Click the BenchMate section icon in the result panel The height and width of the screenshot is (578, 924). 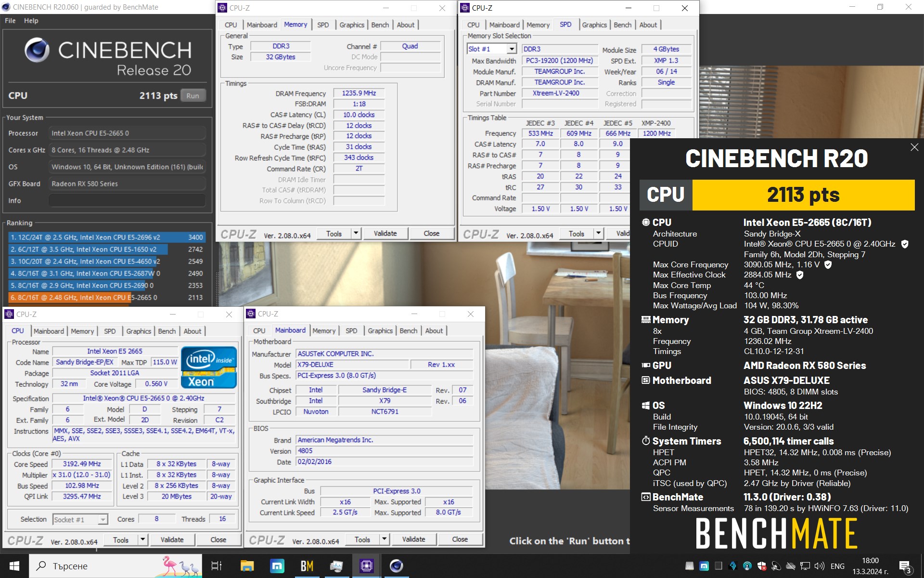646,497
